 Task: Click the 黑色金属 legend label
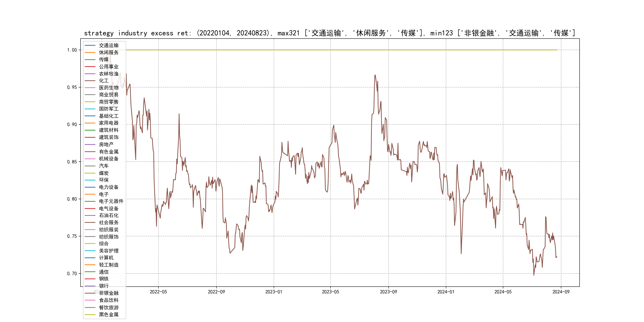[x=109, y=314]
